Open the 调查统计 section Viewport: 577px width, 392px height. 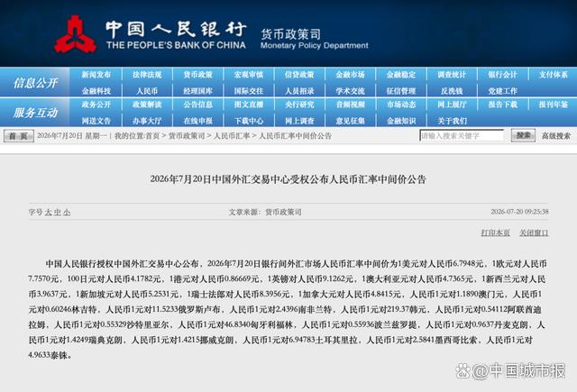[452, 75]
